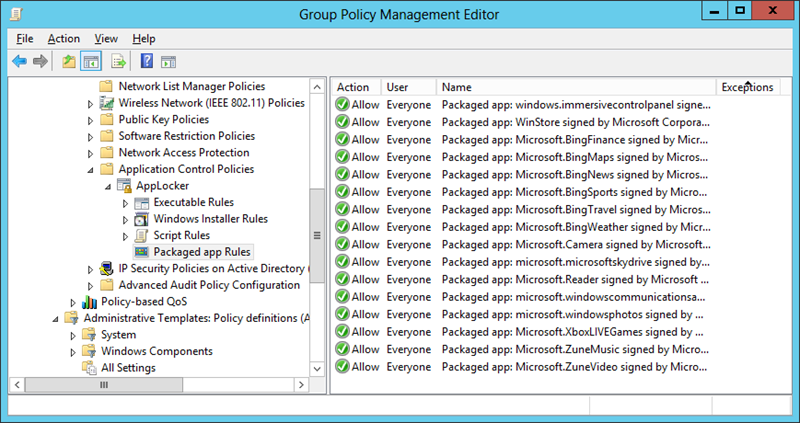Click Show/Hide Action Pane toolbar icon
The image size is (800, 423).
[168, 61]
